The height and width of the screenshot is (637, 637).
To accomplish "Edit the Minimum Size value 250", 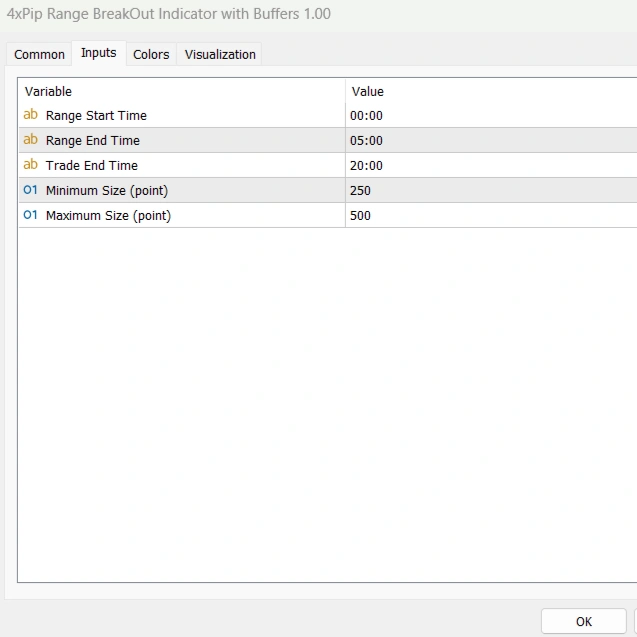I will [x=361, y=191].
